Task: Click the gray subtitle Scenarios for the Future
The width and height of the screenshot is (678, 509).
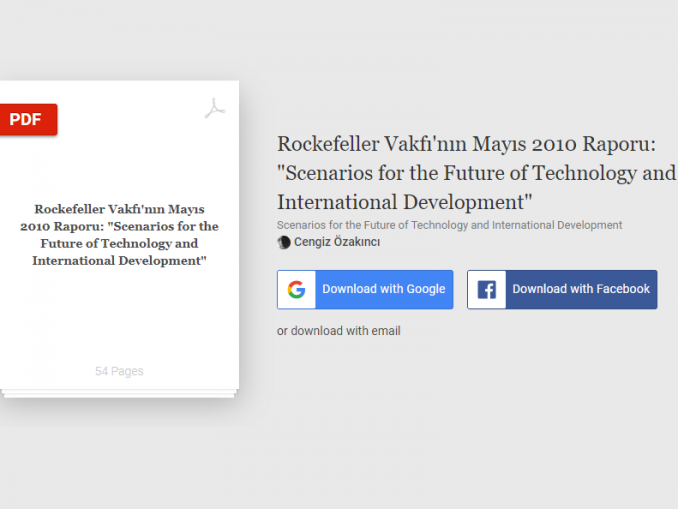Action: pyautogui.click(x=449, y=225)
